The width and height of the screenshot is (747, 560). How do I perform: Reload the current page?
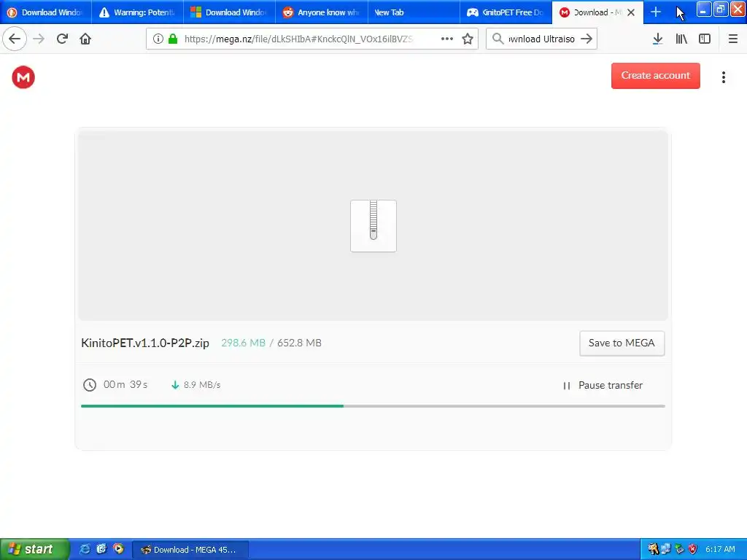[62, 39]
